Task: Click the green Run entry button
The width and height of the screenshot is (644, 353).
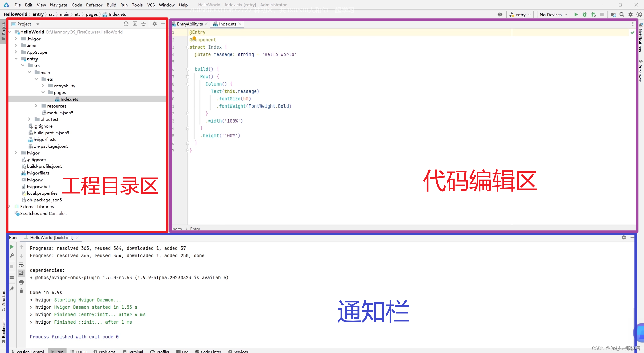Action: pyautogui.click(x=576, y=15)
